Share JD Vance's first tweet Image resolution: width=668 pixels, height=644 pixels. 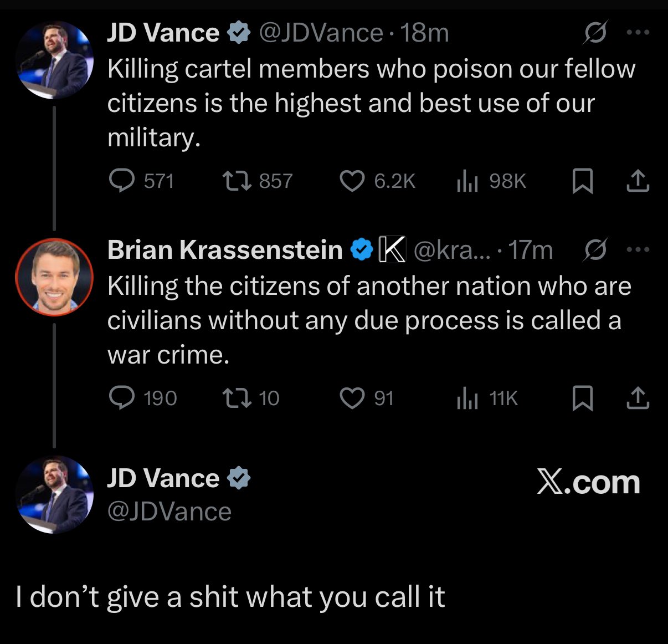tap(638, 181)
